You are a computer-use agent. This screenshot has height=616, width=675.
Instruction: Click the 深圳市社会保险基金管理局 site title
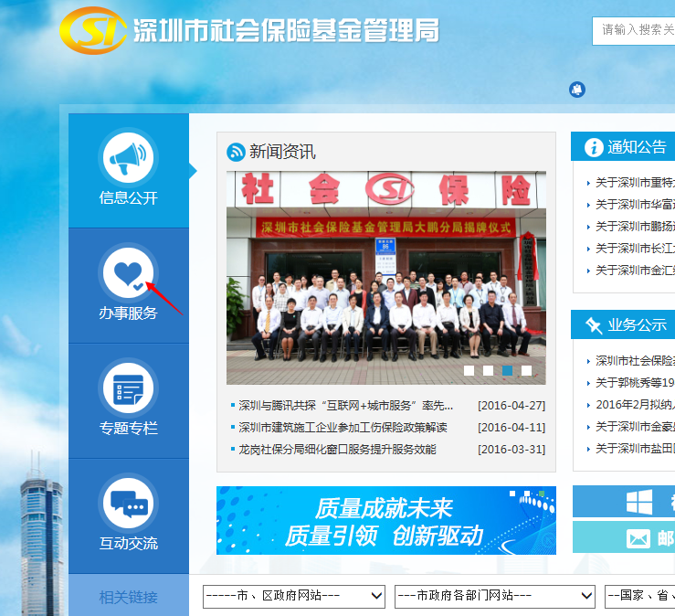[x=286, y=30]
